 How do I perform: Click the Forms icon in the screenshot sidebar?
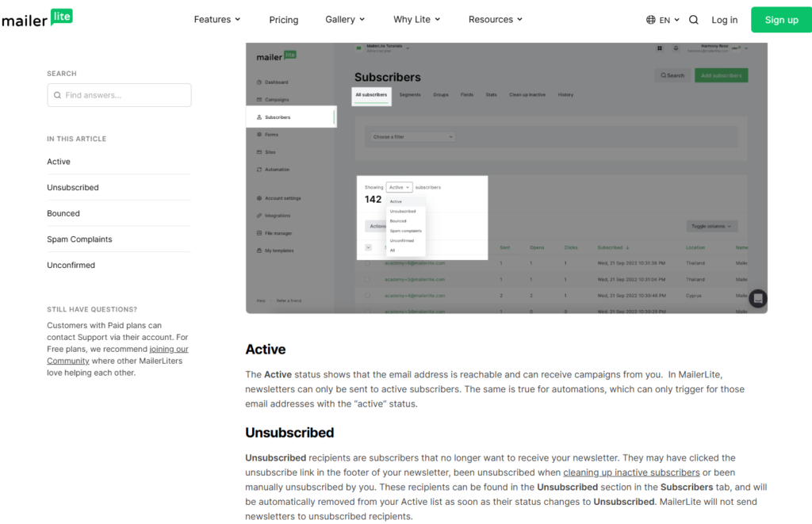pos(259,135)
